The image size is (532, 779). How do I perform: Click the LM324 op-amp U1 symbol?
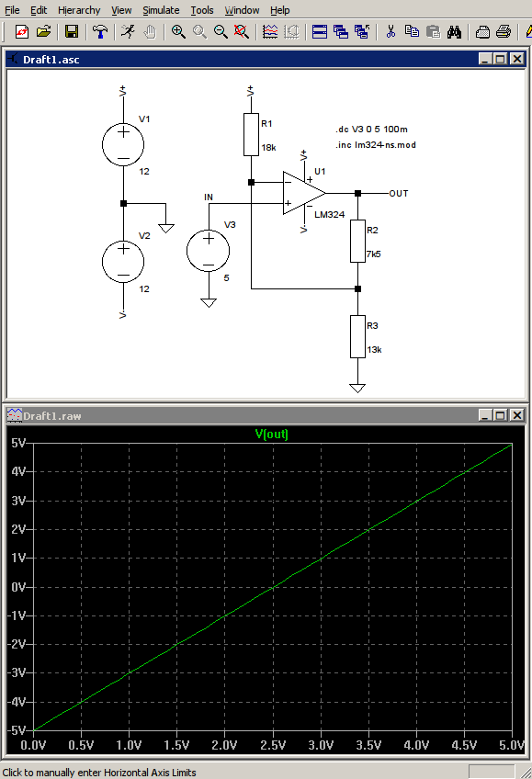click(302, 193)
